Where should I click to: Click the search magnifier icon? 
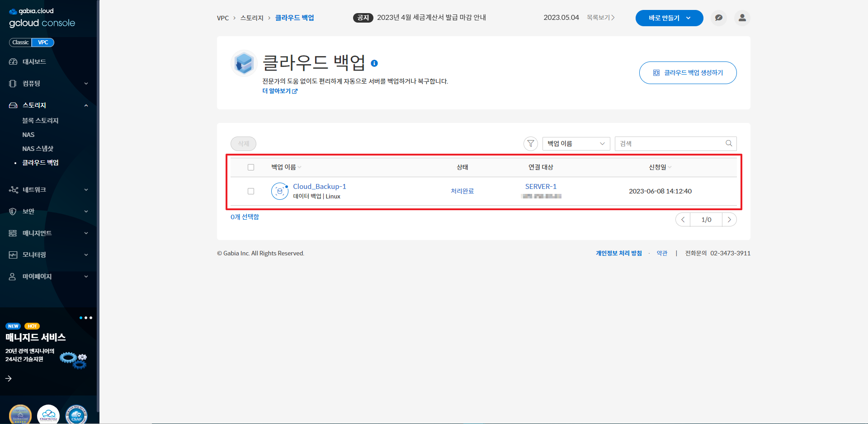pos(729,144)
